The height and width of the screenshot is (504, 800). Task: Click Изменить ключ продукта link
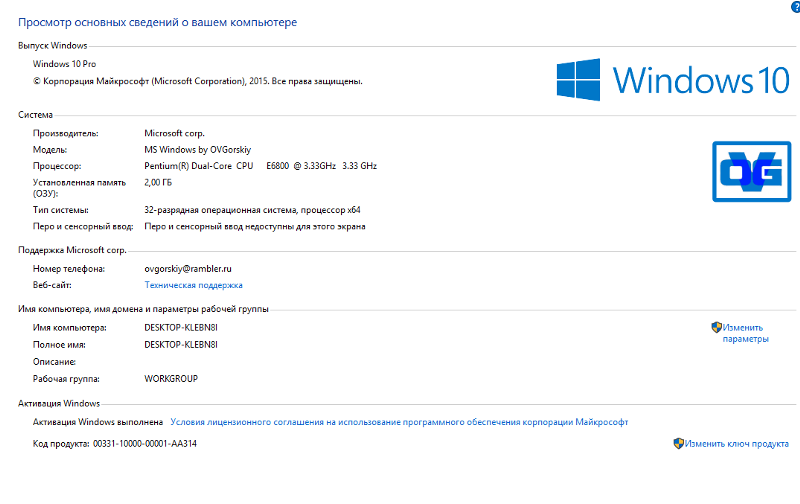pyautogui.click(x=737, y=444)
